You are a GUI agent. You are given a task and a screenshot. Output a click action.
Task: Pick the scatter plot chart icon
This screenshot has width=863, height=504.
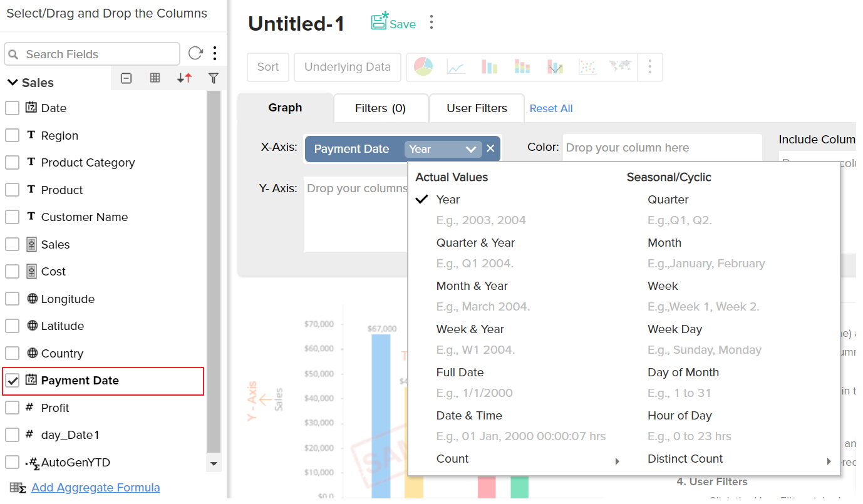coord(587,67)
